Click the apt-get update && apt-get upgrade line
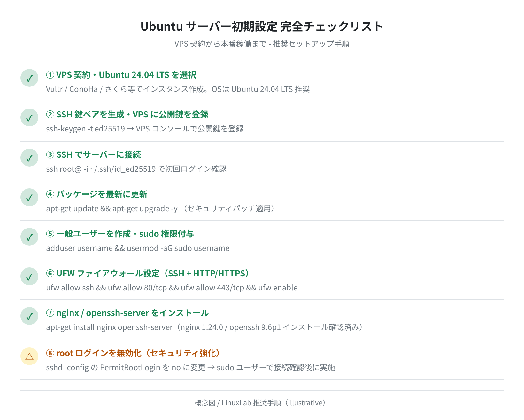Image resolution: width=524 pixels, height=420 pixels. click(x=161, y=208)
